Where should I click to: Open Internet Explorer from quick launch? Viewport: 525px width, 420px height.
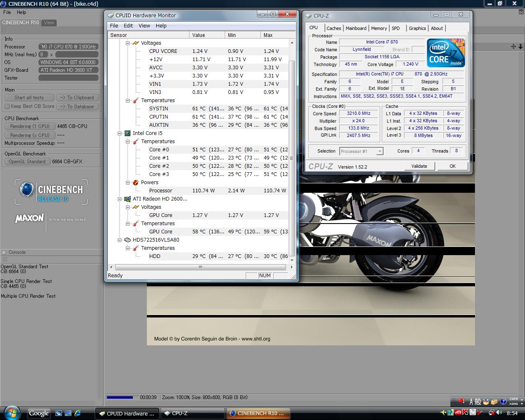coord(77,413)
